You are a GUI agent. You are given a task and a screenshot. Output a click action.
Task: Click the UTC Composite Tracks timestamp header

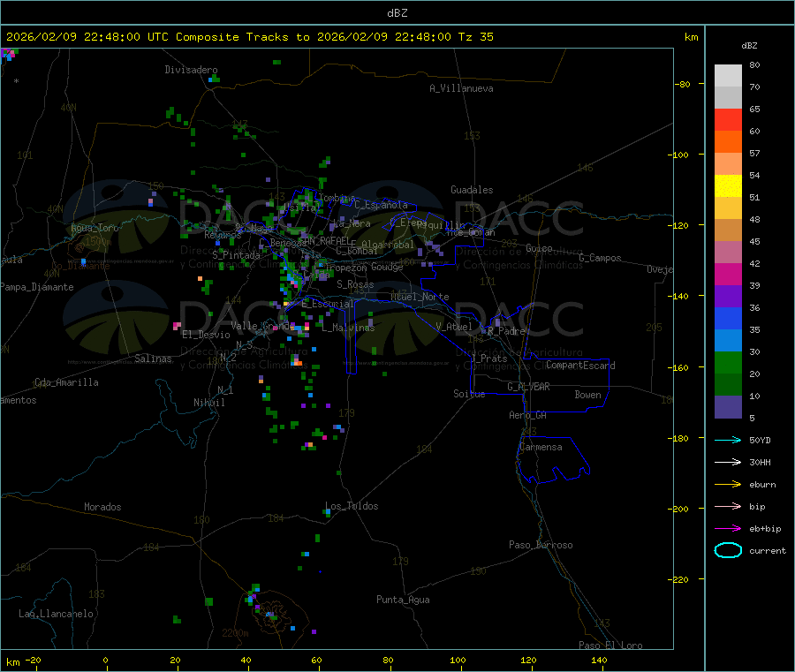[249, 37]
